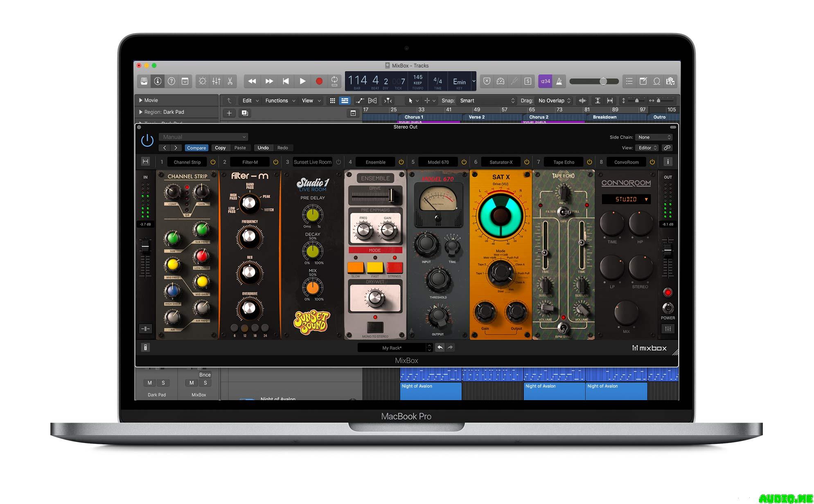The height and width of the screenshot is (504, 814).
Task: Expand Region: Dark Pad inspector section
Action: [x=141, y=112]
